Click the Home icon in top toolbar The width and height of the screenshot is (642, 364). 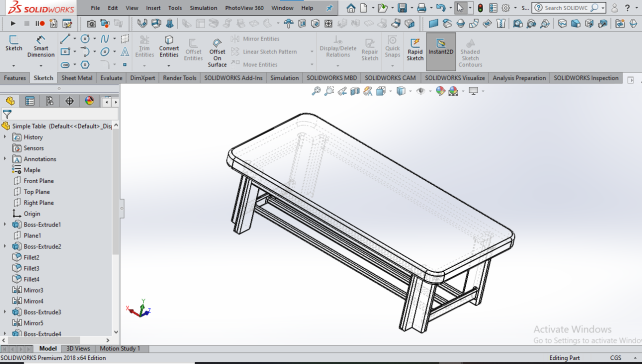350,8
